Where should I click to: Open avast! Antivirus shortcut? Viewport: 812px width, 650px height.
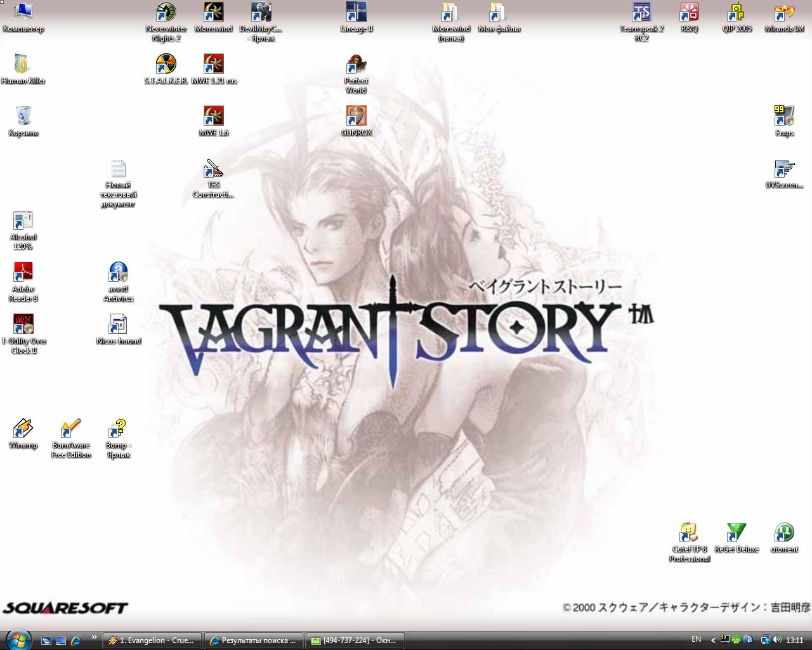coord(118,282)
